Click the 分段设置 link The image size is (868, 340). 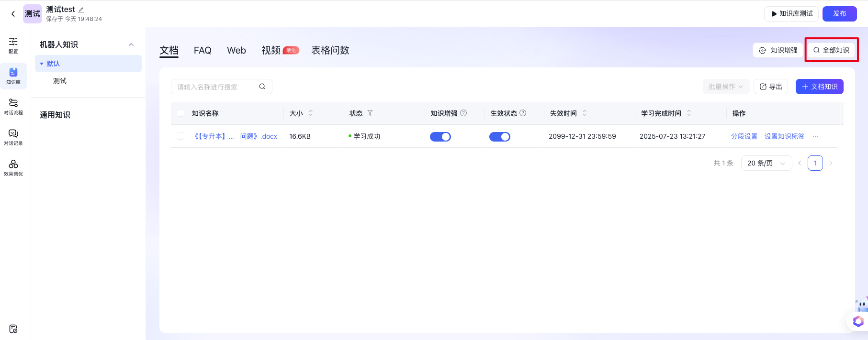744,136
